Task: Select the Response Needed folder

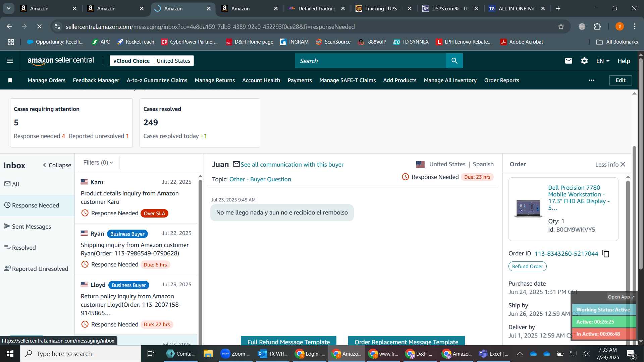Action: (37, 205)
